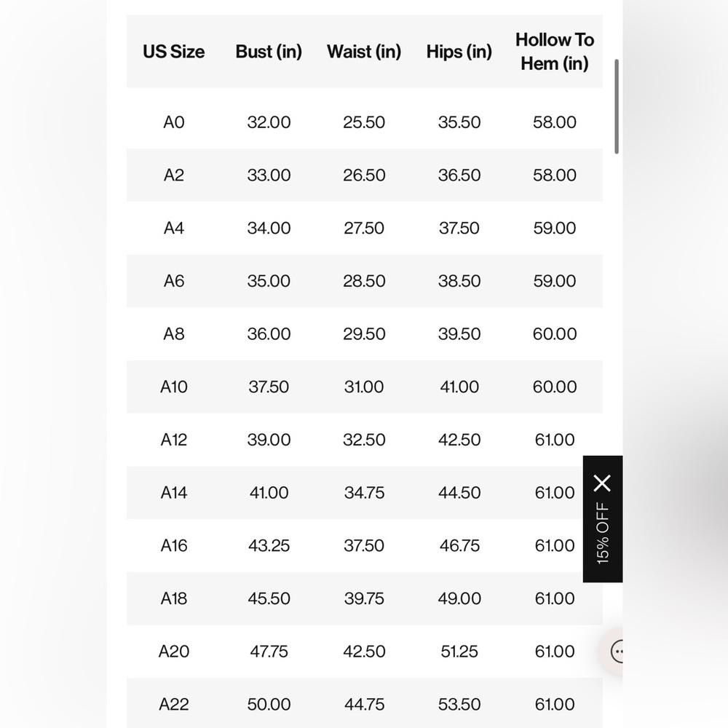Click the A0 size row label
Viewport: 728px width, 728px height.
(x=174, y=122)
